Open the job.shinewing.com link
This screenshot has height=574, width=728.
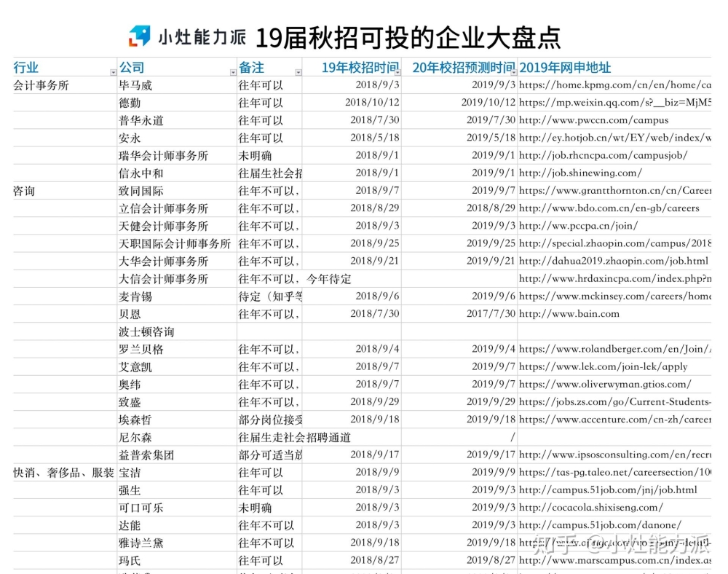tap(580, 173)
